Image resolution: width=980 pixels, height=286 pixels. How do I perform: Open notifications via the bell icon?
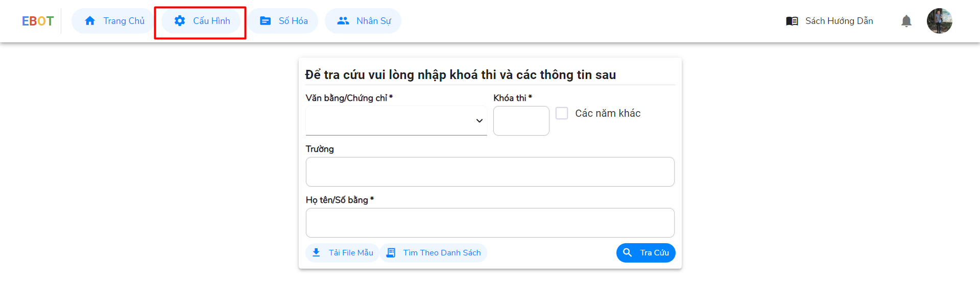(906, 21)
